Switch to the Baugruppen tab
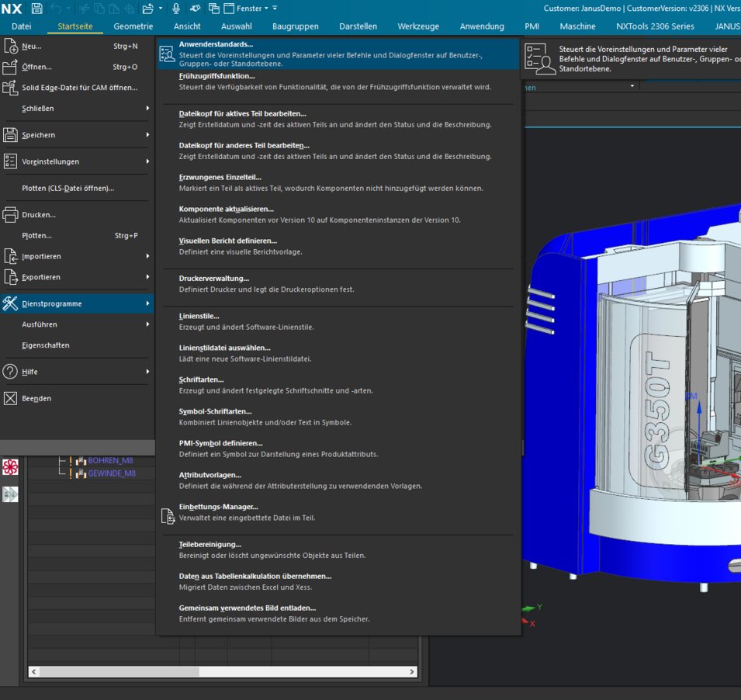The width and height of the screenshot is (741, 700). click(x=296, y=26)
